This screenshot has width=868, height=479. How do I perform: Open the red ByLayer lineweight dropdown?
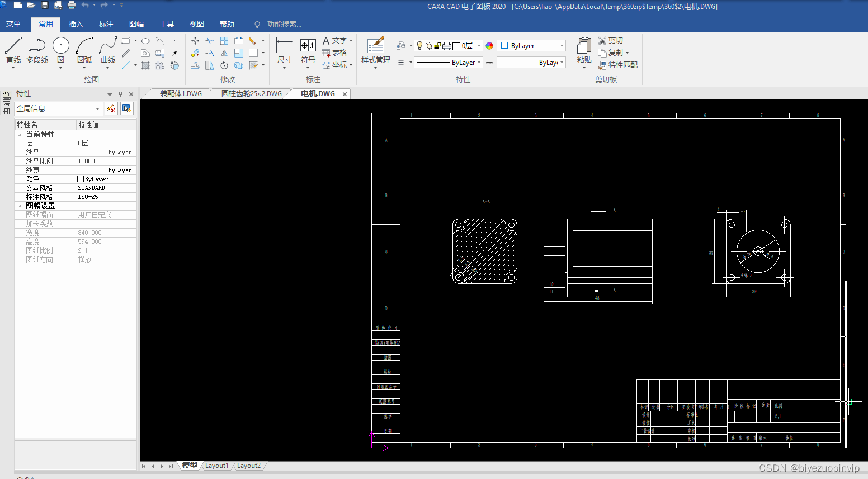click(531, 63)
